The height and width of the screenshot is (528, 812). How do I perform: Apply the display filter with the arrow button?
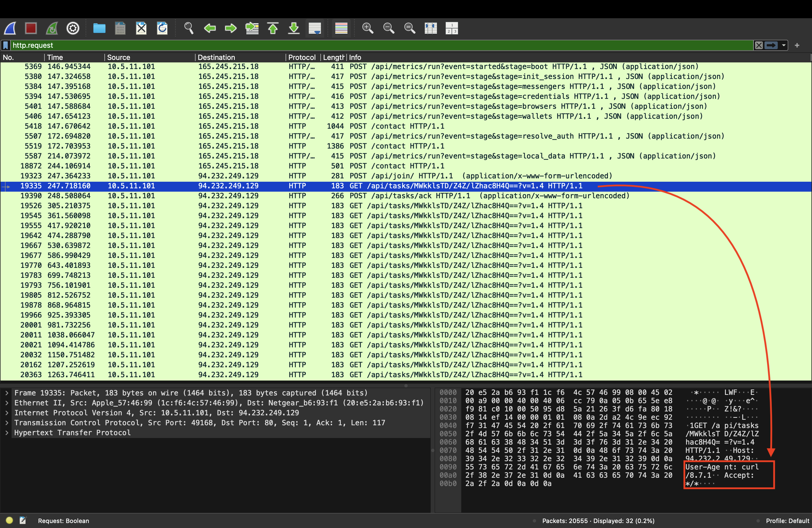(771, 45)
